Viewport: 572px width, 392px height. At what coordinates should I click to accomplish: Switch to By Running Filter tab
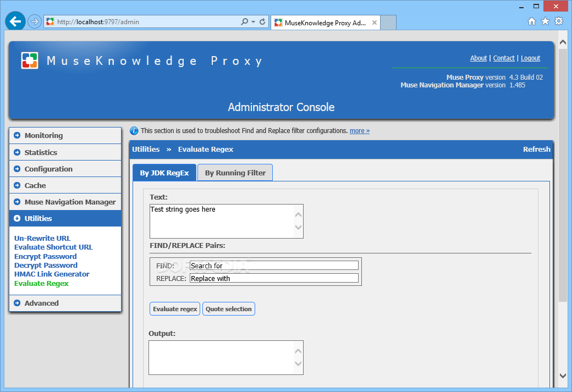pyautogui.click(x=235, y=173)
